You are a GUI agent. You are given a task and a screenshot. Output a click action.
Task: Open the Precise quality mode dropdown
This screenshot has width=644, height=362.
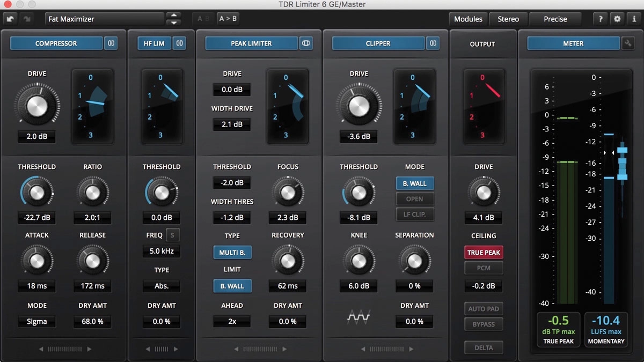(555, 19)
